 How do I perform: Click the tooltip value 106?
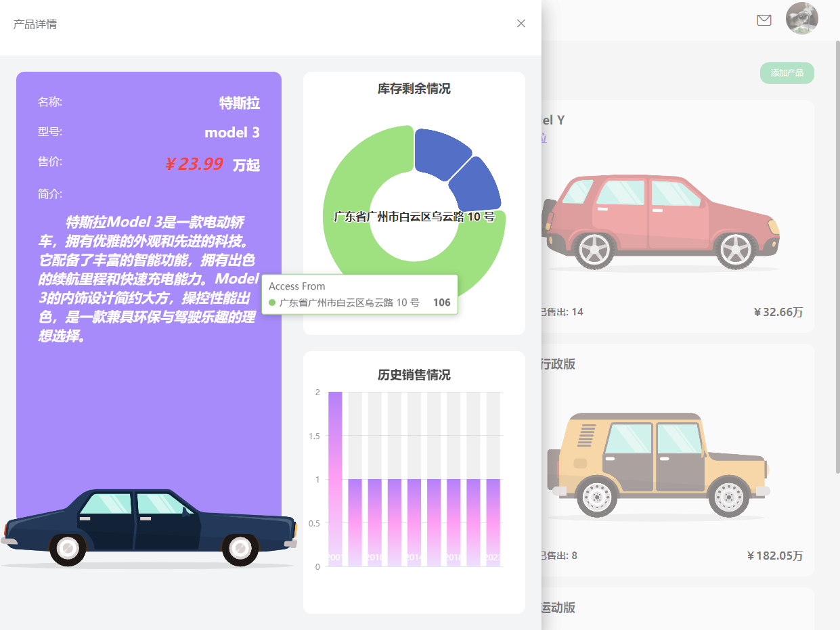[442, 302]
